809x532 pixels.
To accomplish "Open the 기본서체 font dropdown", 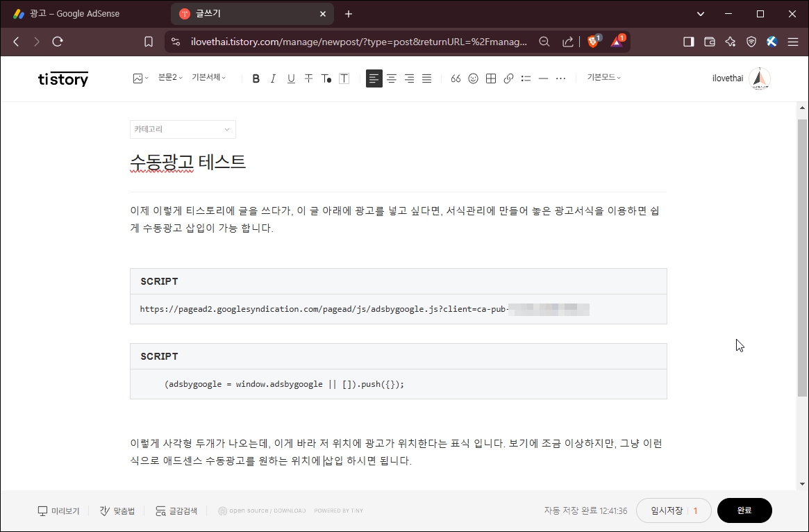I will [x=208, y=77].
